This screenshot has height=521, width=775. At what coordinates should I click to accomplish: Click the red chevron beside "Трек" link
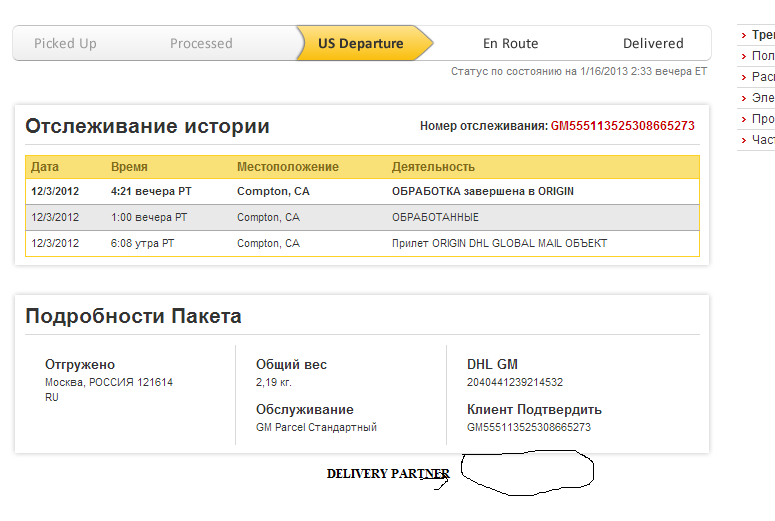[744, 35]
